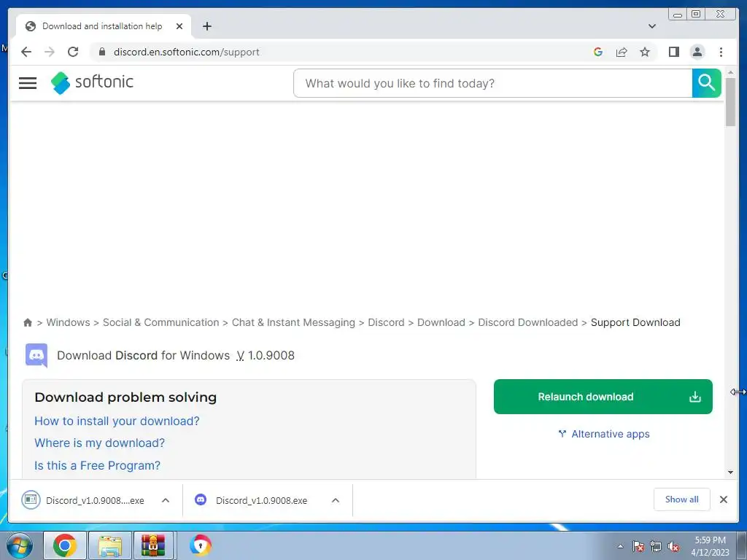Click the page scroll up arrow
Screen dimensions: 747x560
click(x=731, y=72)
